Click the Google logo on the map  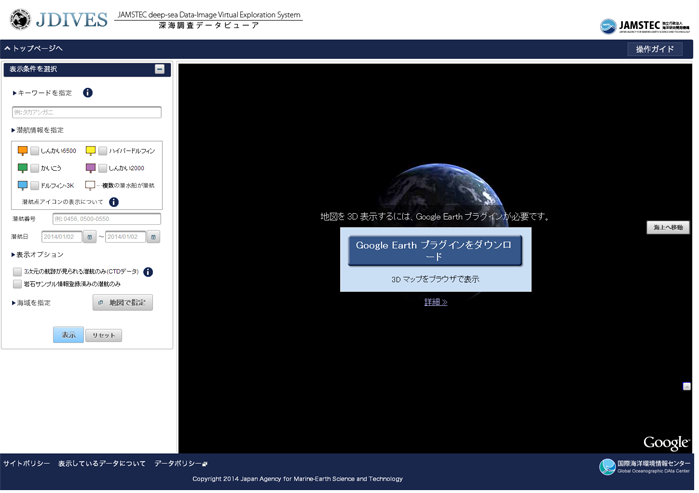pos(666,442)
